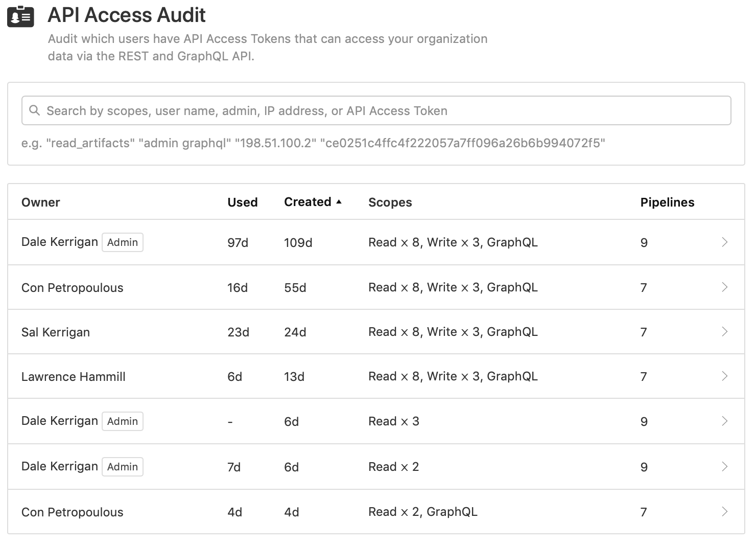Image resolution: width=756 pixels, height=544 pixels.
Task: Select owner name Lawrence Hammill
Action: coord(74,377)
